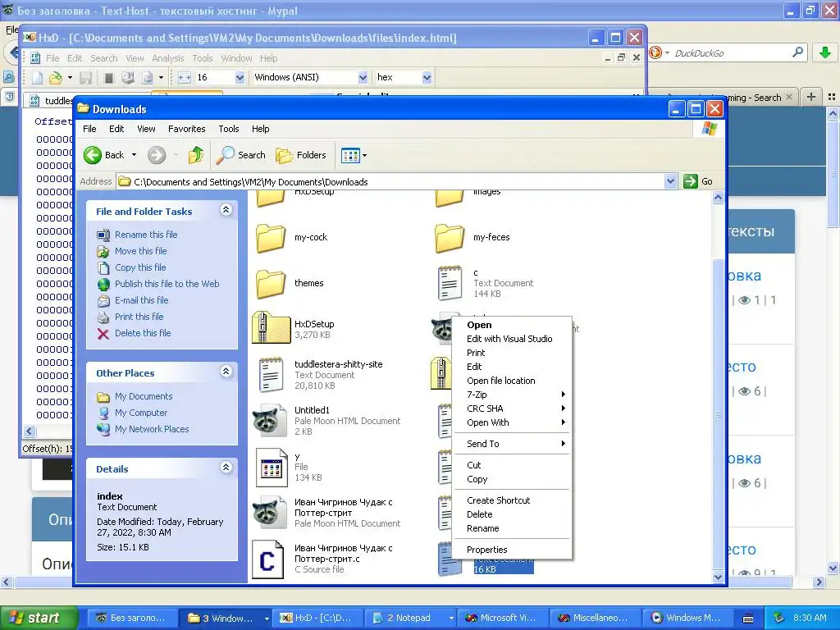
Task: Select Untitled1 Pale Moon HTML document
Action: tap(328, 421)
